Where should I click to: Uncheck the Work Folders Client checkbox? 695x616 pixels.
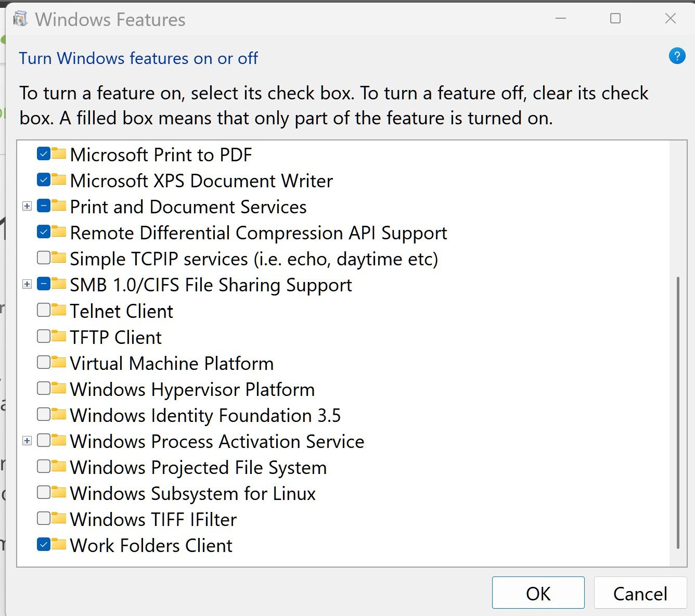tap(44, 544)
